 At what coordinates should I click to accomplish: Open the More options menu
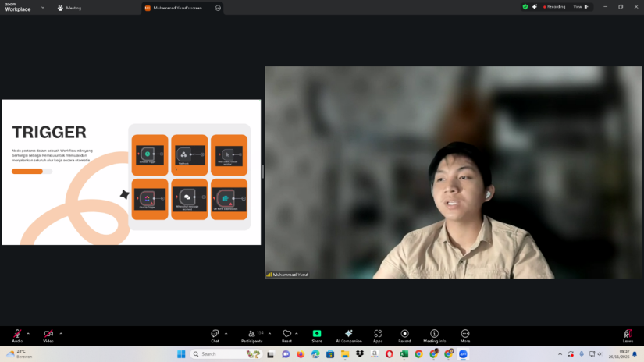pyautogui.click(x=465, y=334)
